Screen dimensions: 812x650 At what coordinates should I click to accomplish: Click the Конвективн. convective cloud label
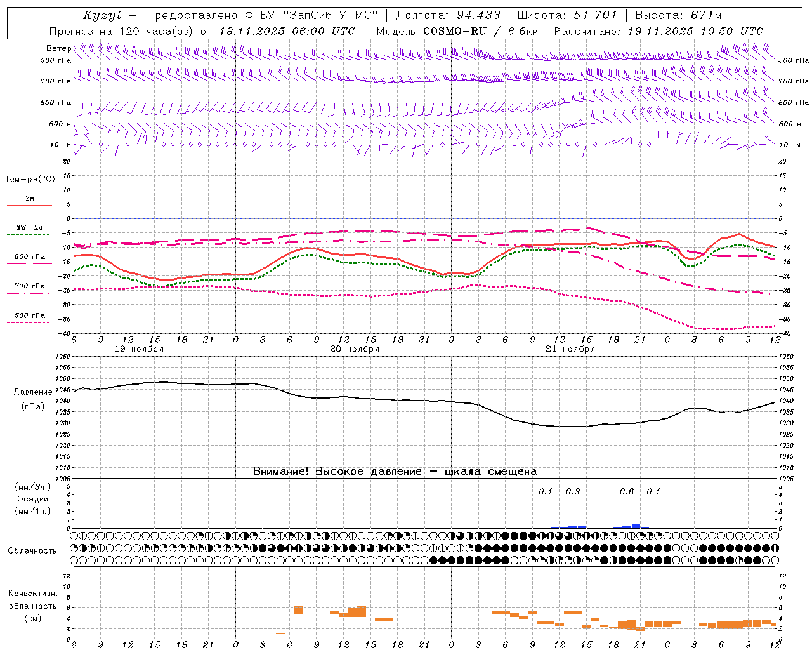32,594
